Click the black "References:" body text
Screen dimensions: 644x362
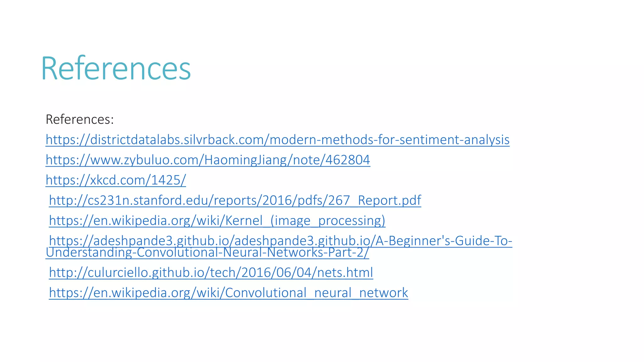(80, 119)
